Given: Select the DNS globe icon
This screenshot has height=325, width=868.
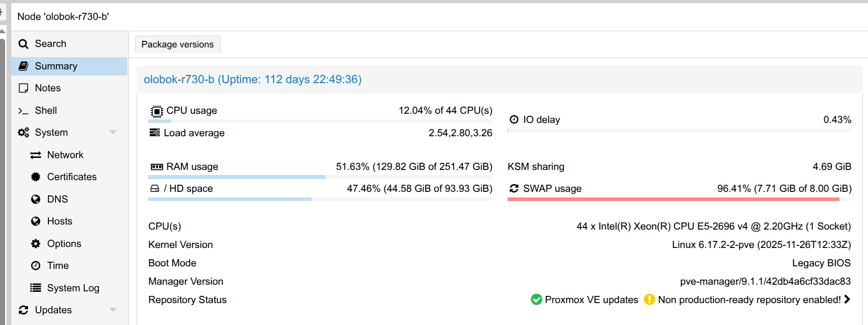Looking at the screenshot, I should pyautogui.click(x=36, y=199).
